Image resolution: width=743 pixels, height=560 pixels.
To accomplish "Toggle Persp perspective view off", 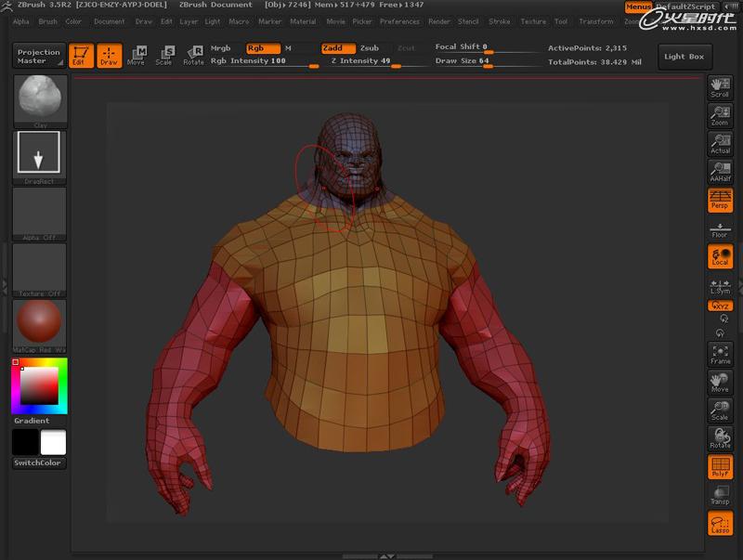I will [720, 200].
